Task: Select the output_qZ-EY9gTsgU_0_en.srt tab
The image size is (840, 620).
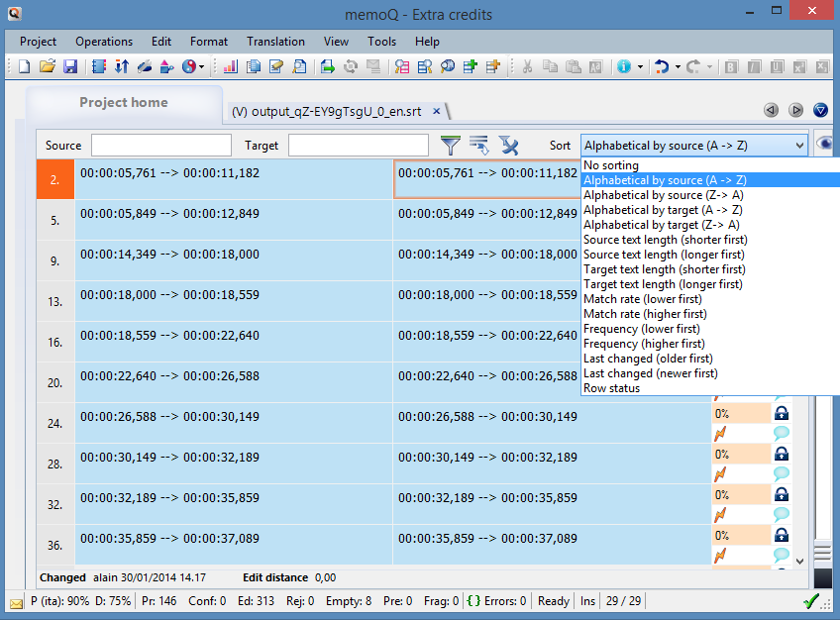Action: [327, 111]
